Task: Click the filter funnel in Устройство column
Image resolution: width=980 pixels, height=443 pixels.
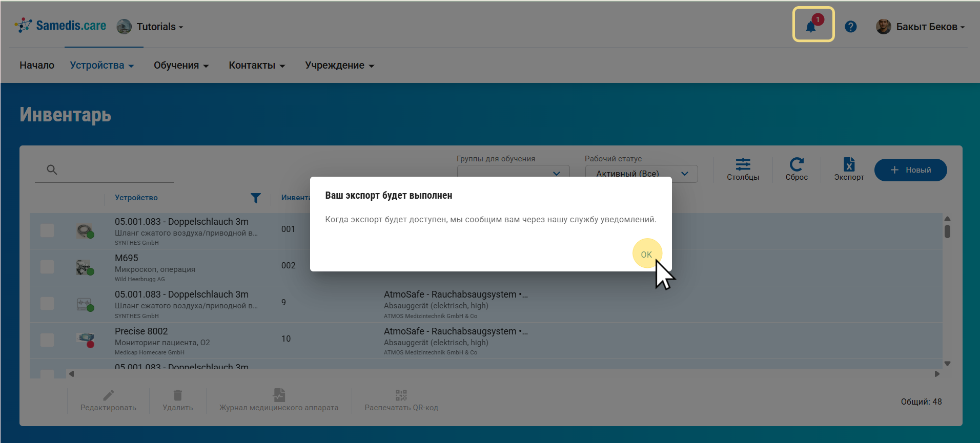Action: (x=255, y=198)
